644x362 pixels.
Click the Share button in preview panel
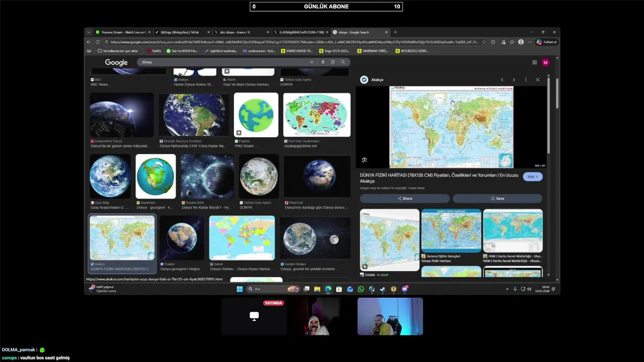[405, 199]
